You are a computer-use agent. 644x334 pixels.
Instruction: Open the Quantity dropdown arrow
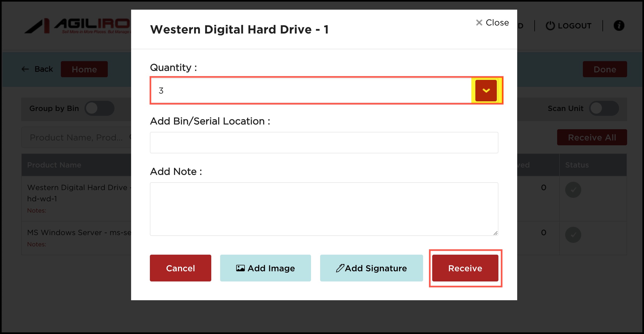(486, 91)
